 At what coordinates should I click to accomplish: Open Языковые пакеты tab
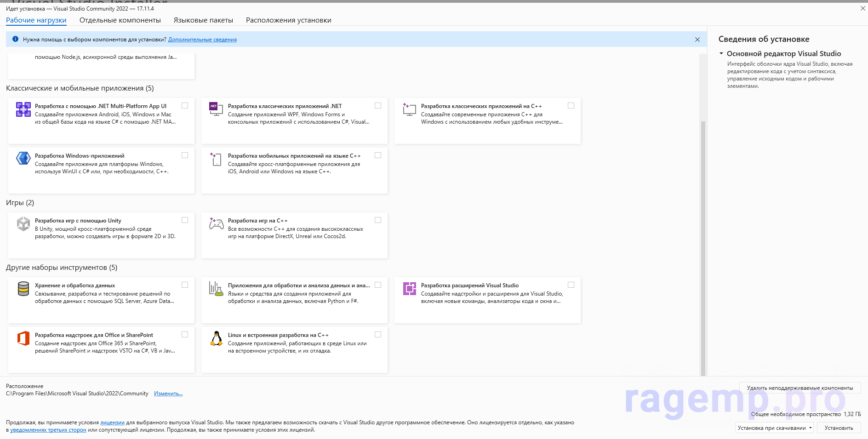(x=203, y=20)
